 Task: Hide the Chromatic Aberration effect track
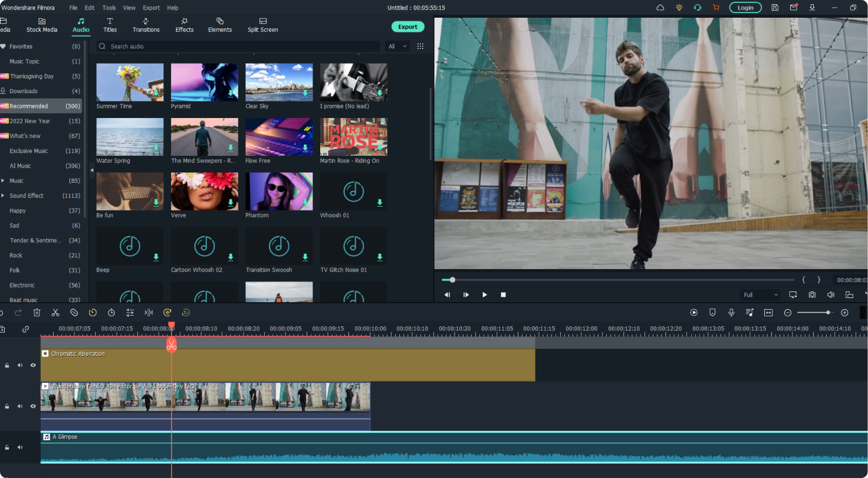tap(33, 365)
